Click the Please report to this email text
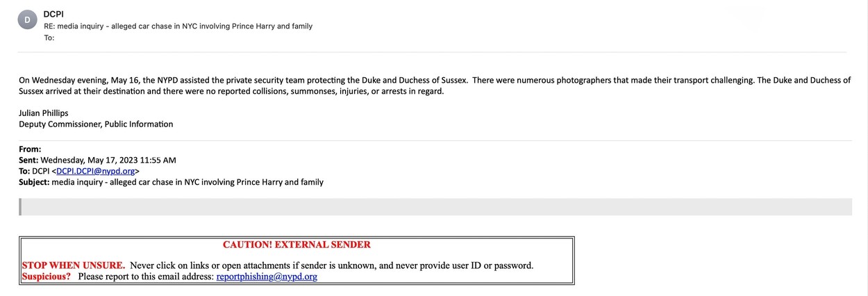The image size is (868, 296). (145, 277)
